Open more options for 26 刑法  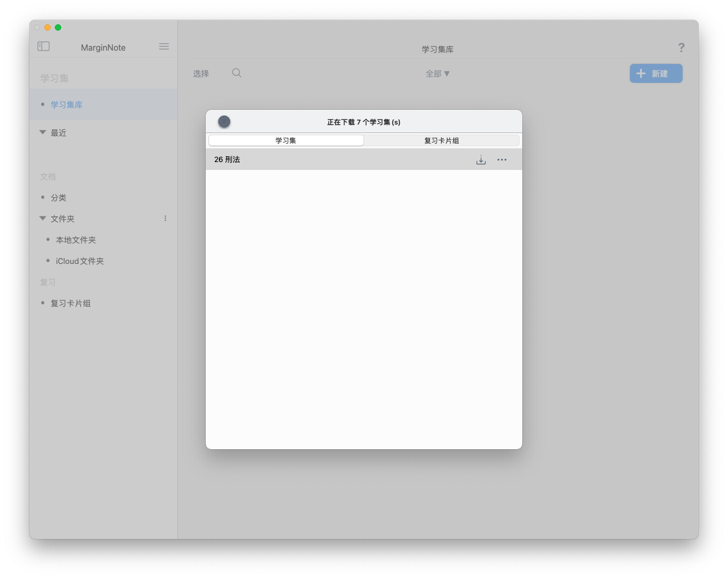[x=502, y=160]
